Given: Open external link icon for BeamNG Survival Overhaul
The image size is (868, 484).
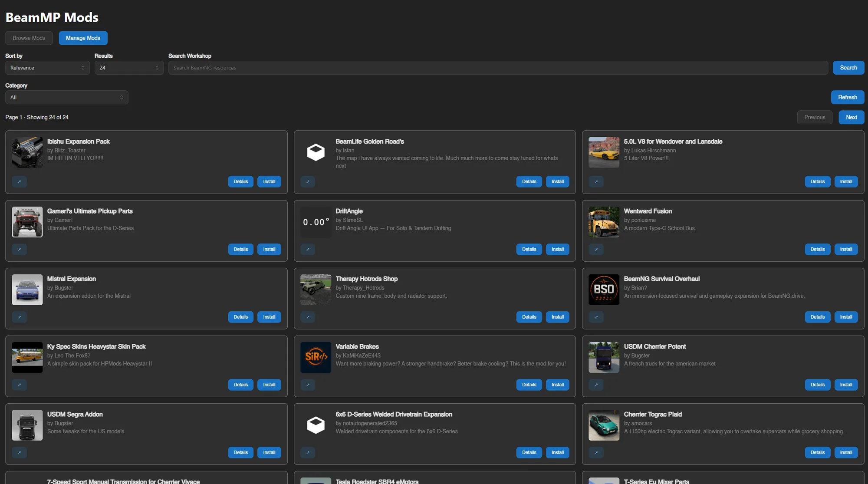Looking at the screenshot, I should 596,317.
